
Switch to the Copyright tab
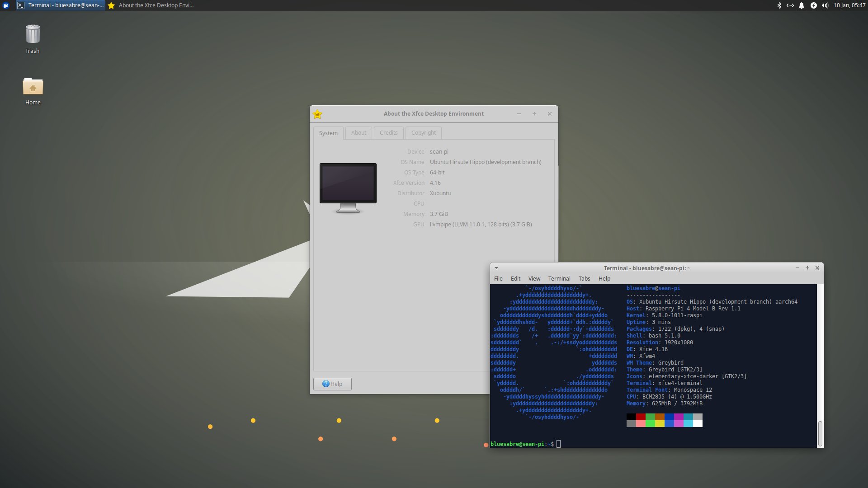[x=424, y=133]
